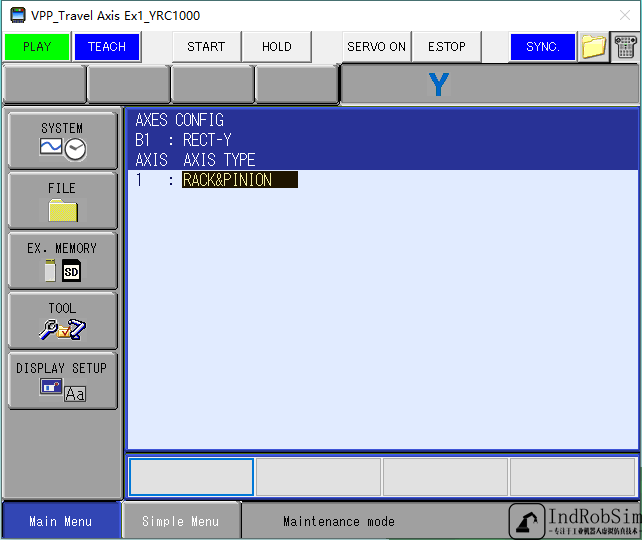
Task: Select the RACK&PINION axis type field
Action: (240, 180)
